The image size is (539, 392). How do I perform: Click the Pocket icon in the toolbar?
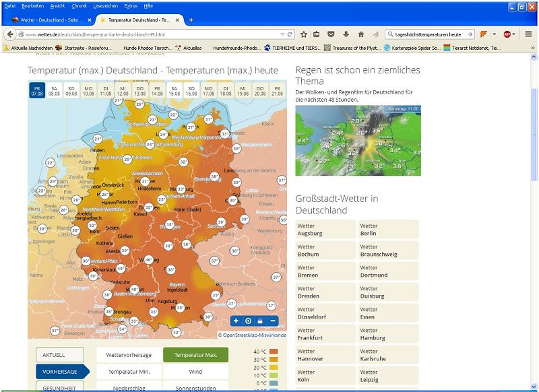(331, 34)
